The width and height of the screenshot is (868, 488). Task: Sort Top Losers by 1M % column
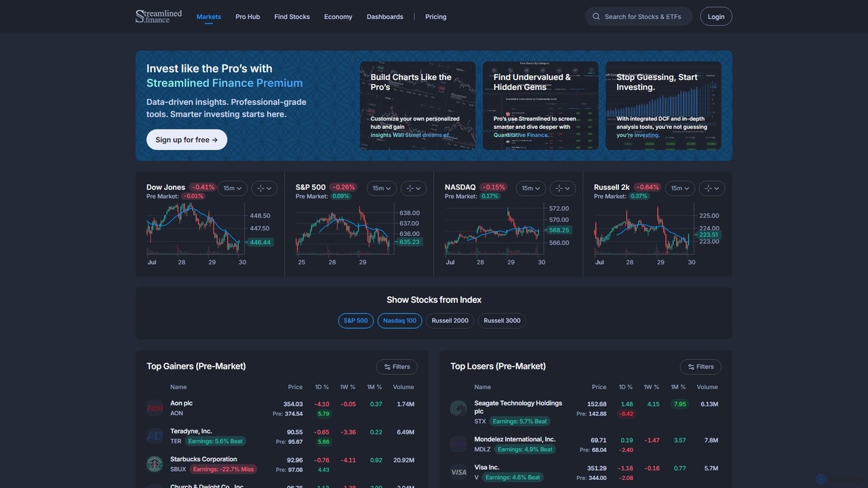[678, 387]
